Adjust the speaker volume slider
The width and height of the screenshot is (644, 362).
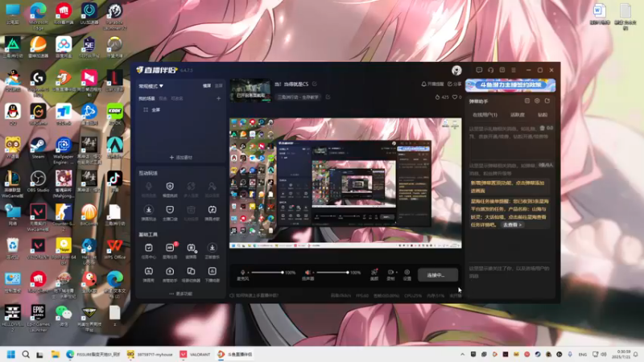[x=332, y=273]
